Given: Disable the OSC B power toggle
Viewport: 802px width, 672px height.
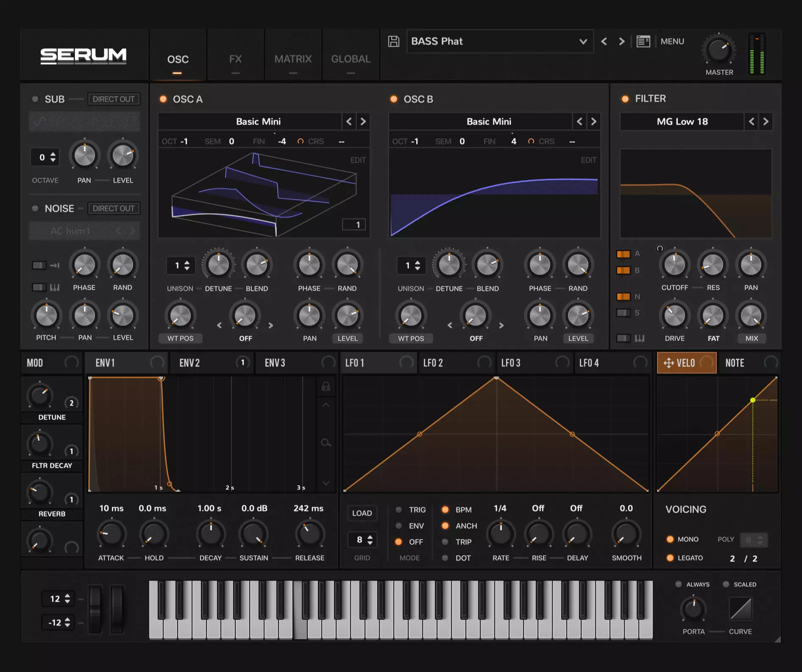Looking at the screenshot, I should (x=394, y=99).
